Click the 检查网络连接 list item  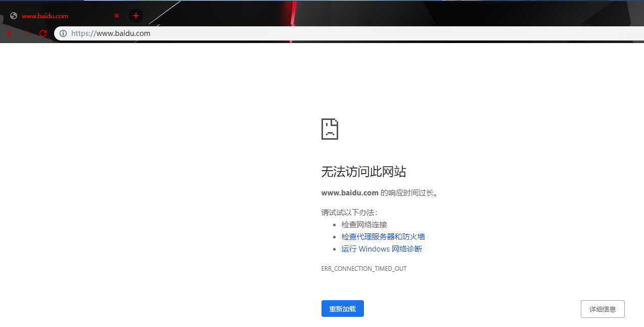tap(364, 225)
